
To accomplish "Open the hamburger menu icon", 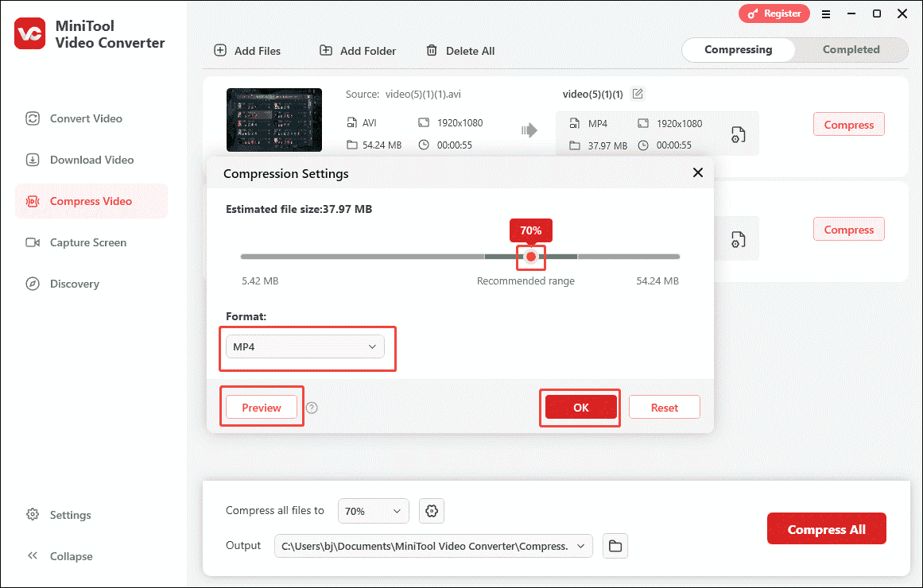I will (x=827, y=14).
